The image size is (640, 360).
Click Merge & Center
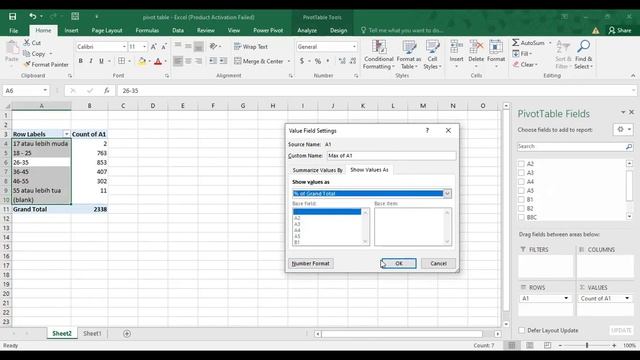click(259, 61)
